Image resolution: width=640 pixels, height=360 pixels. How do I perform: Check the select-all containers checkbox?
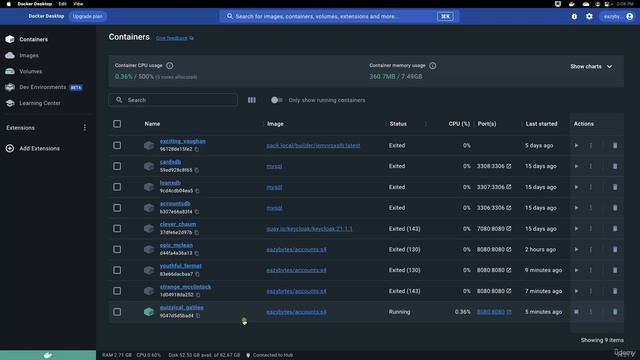click(x=117, y=124)
